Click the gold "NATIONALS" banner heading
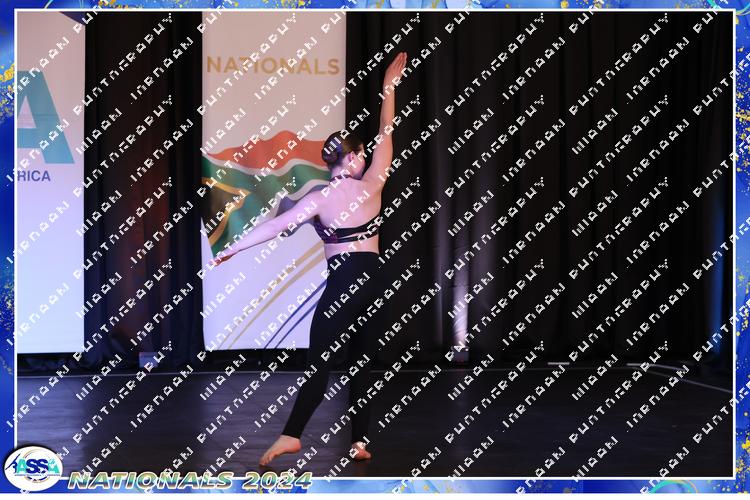Viewport: 750px width, 500px height. click(273, 66)
